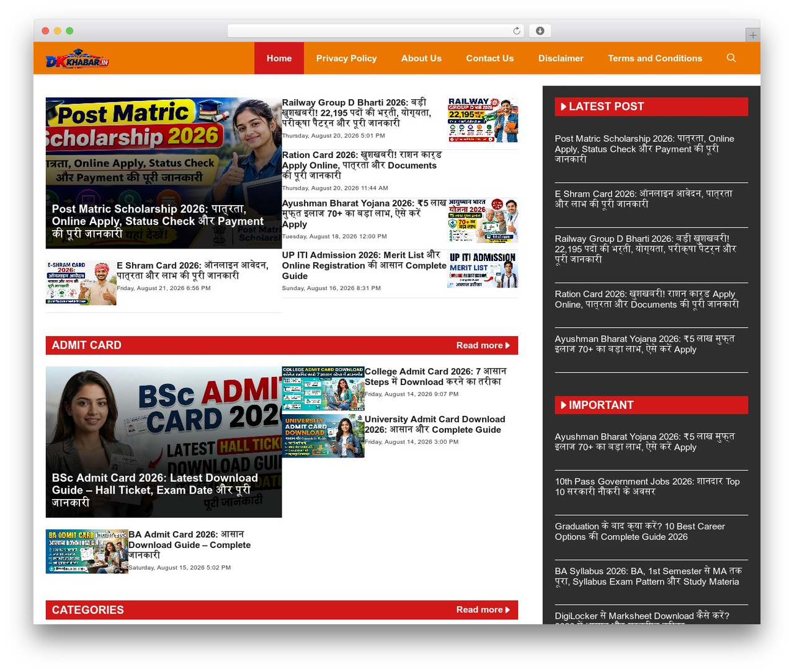Click the ADMIT CARD section heading
Screen dimensions: 794x672
point(87,345)
